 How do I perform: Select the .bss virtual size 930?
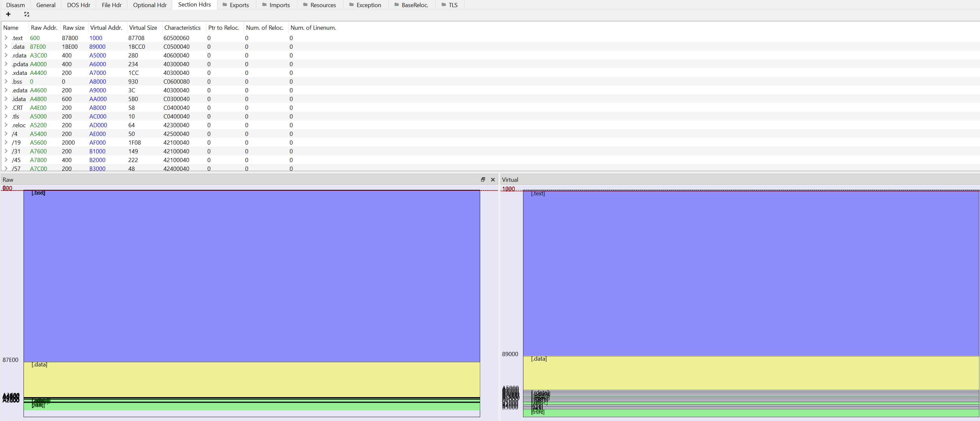[x=133, y=82]
